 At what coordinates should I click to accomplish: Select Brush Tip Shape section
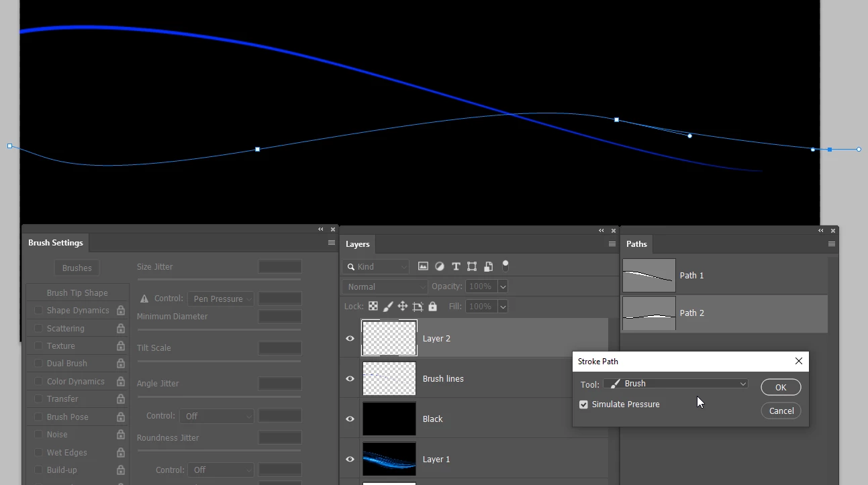(77, 292)
